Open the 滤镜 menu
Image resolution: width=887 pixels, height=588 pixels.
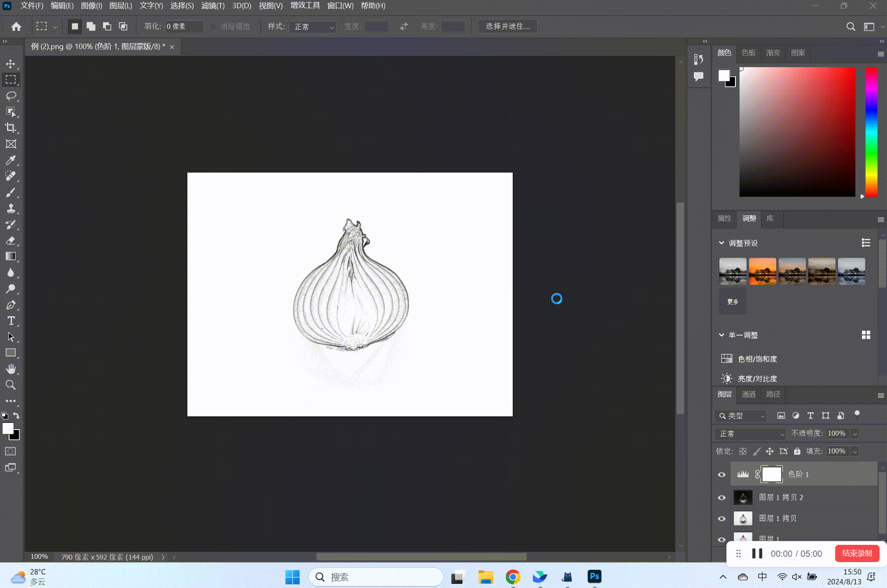[x=213, y=6]
